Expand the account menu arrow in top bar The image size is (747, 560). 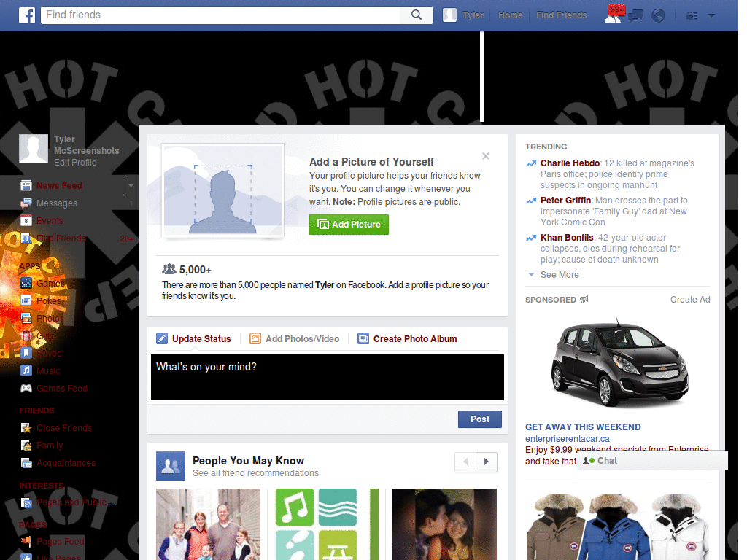[711, 16]
